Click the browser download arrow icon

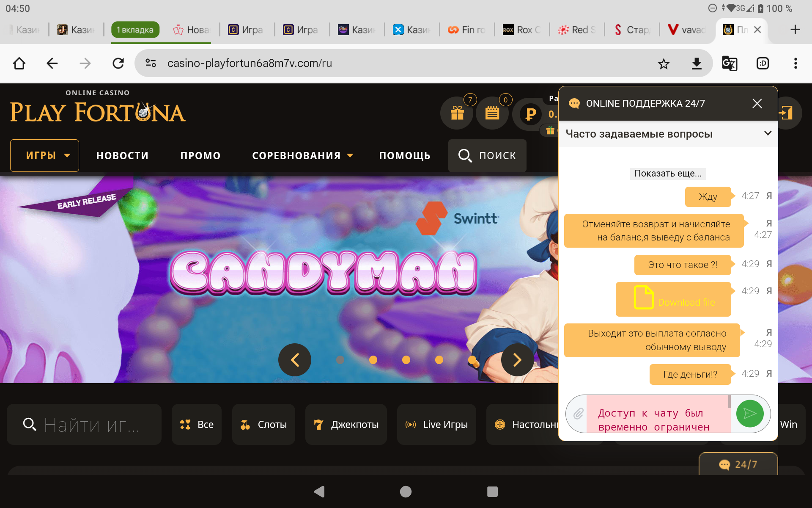coord(696,63)
